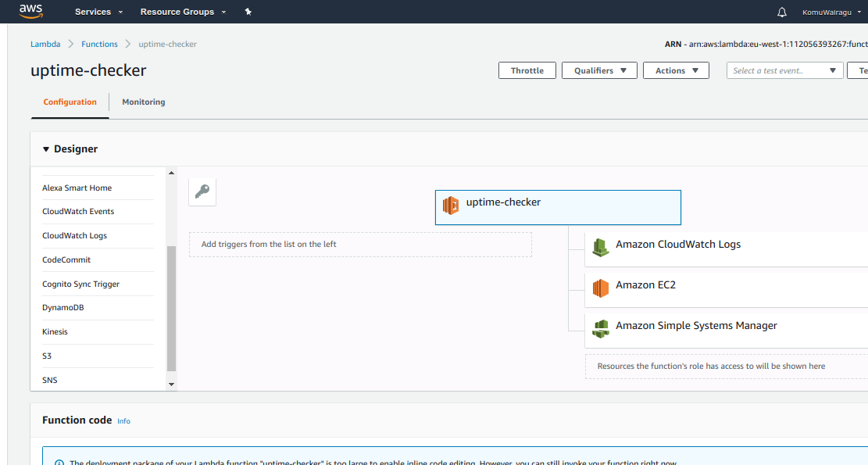Collapse the Designer section
868x465 pixels.
coord(46,149)
